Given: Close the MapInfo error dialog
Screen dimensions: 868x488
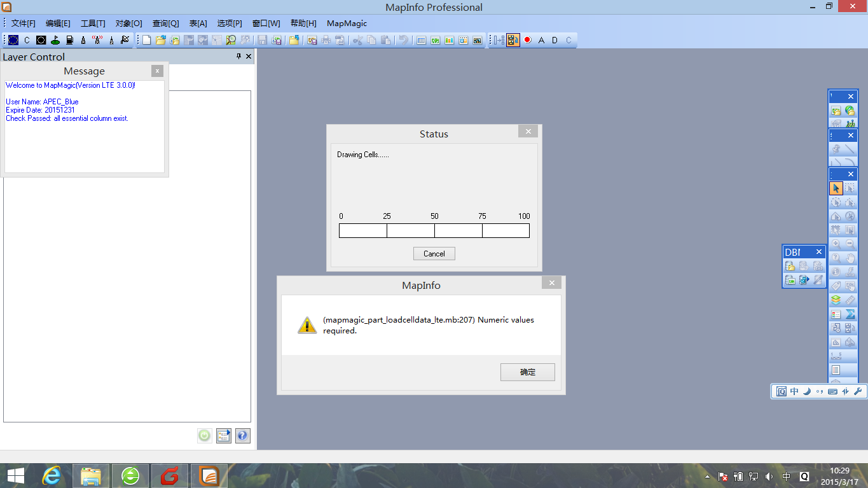Looking at the screenshot, I should pos(552,283).
